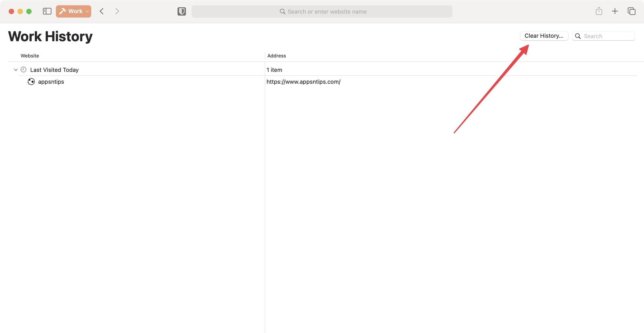Focus the history Search field
The width and height of the screenshot is (644, 333).
coord(603,36)
